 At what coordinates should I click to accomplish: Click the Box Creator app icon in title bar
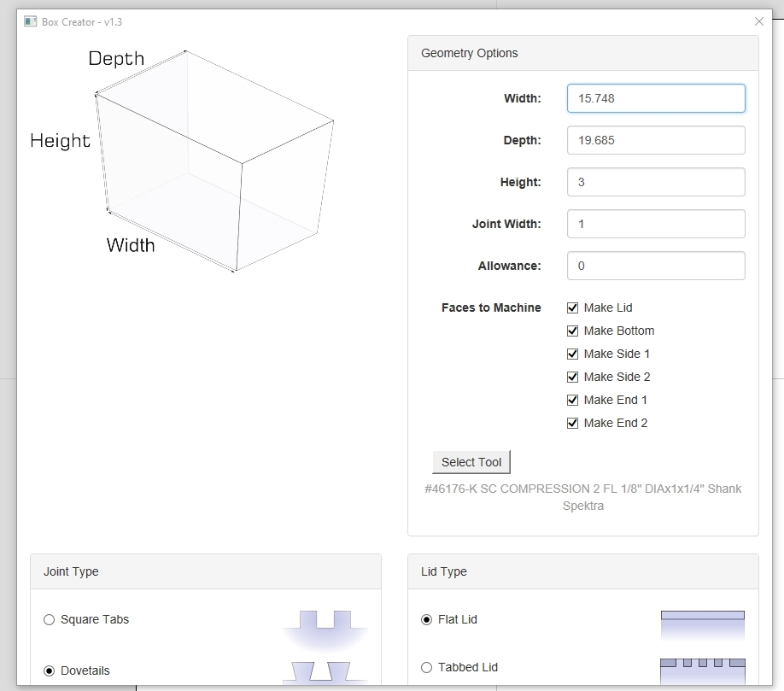point(31,21)
